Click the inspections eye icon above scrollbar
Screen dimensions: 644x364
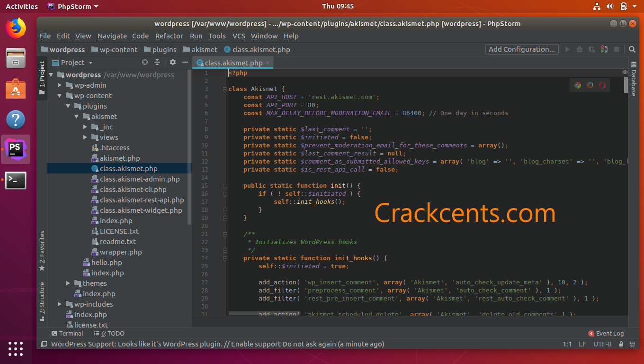[x=625, y=73]
